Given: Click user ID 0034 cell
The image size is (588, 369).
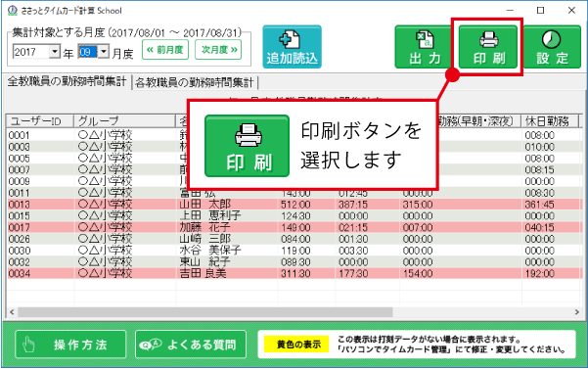Looking at the screenshot, I should (x=20, y=274).
